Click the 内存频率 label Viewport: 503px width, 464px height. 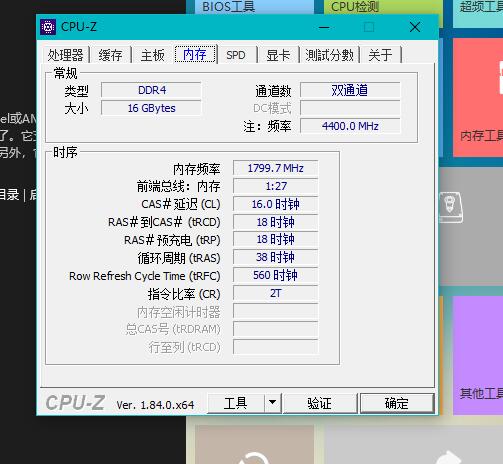click(x=197, y=169)
